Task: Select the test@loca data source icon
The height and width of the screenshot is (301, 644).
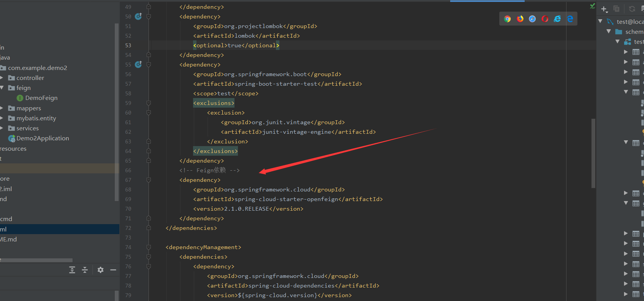Action: [610, 22]
